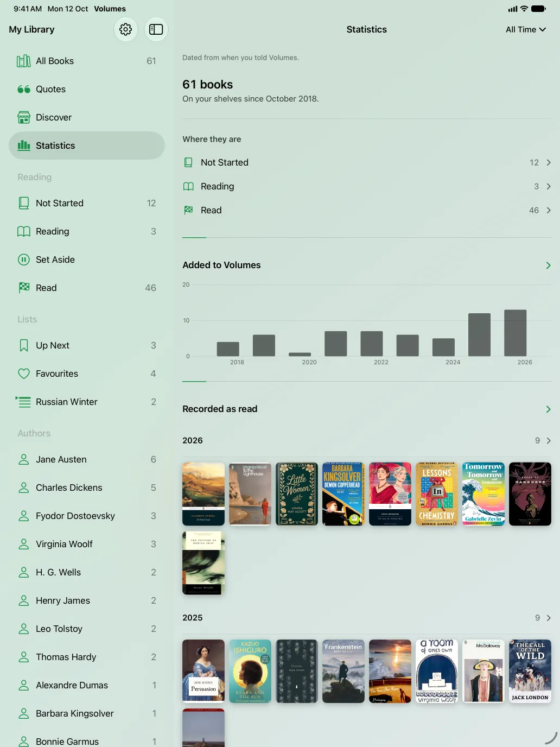Select author H. G. Wells
Screen dimensions: 560x747
pyautogui.click(x=87, y=572)
